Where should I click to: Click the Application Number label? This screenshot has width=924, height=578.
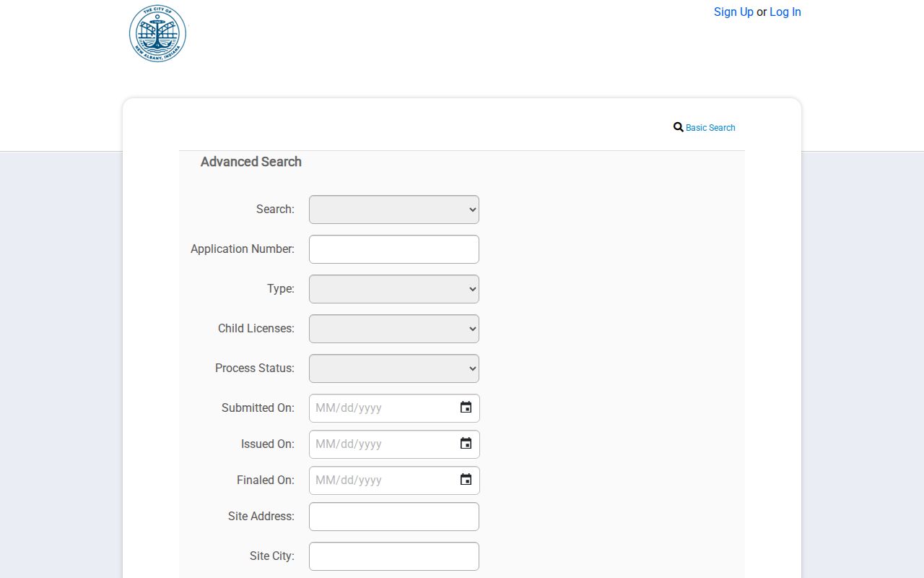point(243,249)
